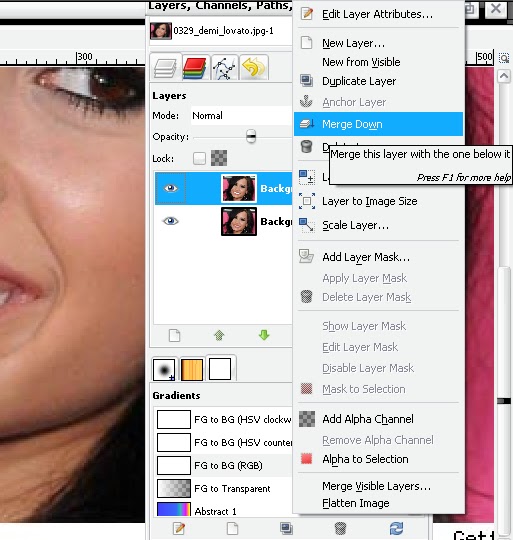This screenshot has height=540, width=513.
Task: Select the highlighted top layer thumbnail
Action: click(239, 188)
